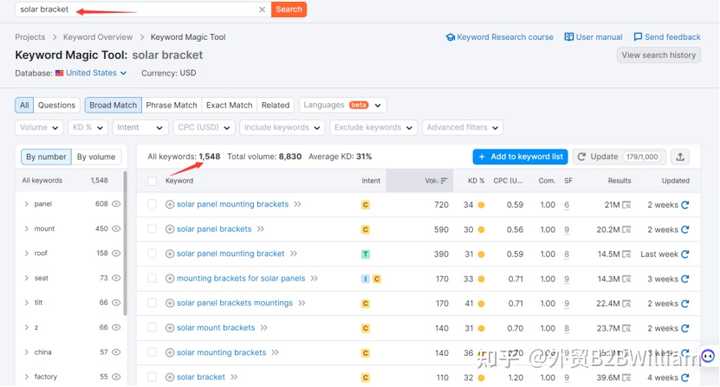This screenshot has width=720, height=387.
Task: Open Advanced filters dropdown
Action: (462, 128)
